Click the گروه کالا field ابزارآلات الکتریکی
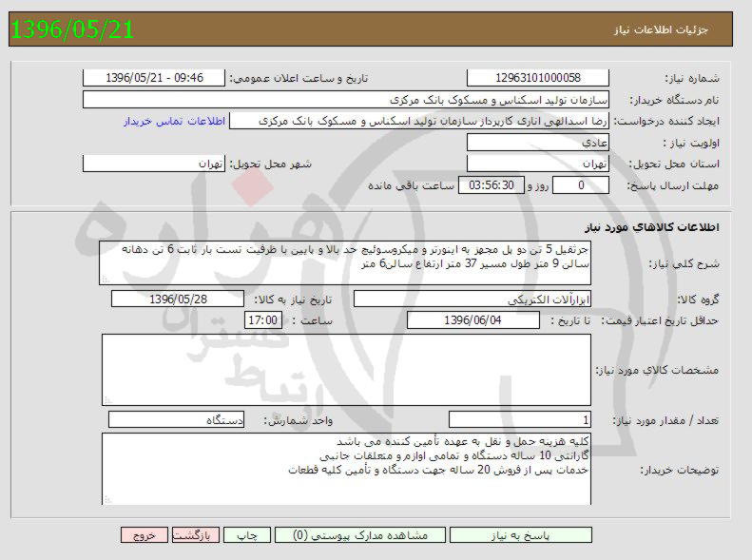This screenshot has width=752, height=560. (x=472, y=299)
